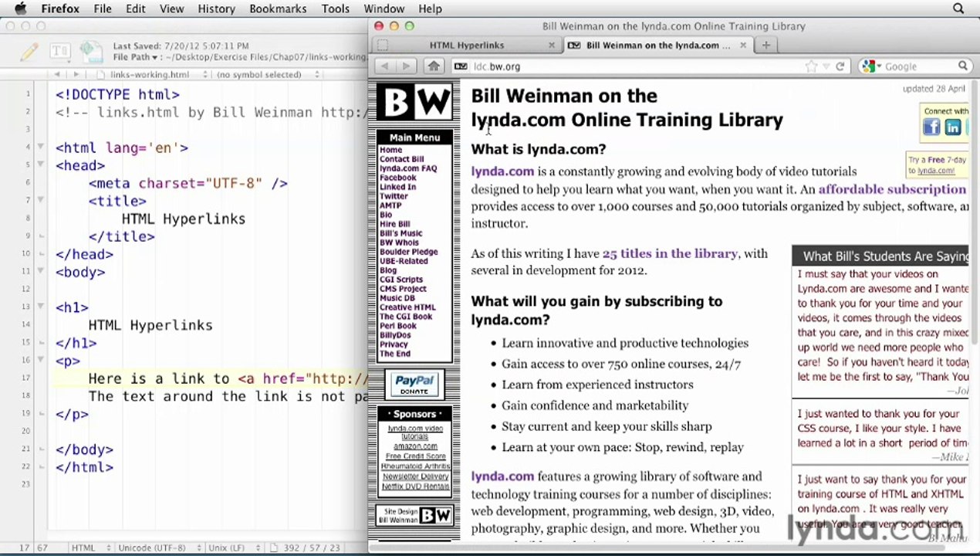Open the Hire Bill sidebar link
Screen dimensions: 980x556
[x=394, y=224]
